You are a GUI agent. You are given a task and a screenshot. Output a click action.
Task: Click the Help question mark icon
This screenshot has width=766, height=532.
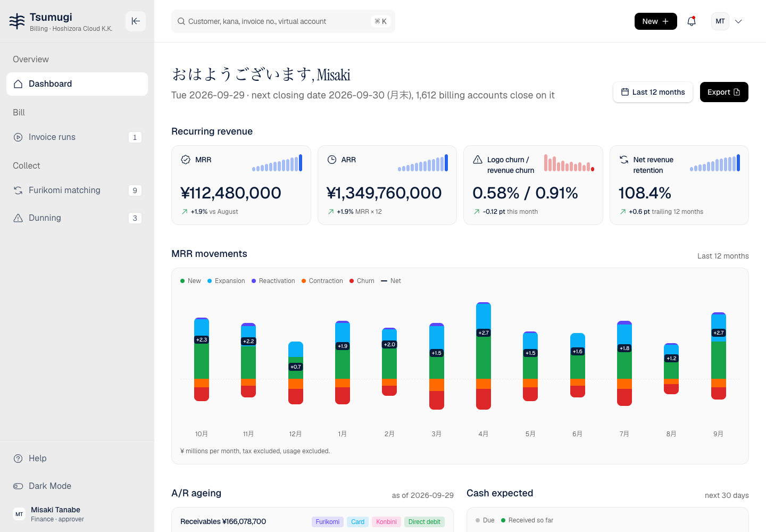click(18, 459)
